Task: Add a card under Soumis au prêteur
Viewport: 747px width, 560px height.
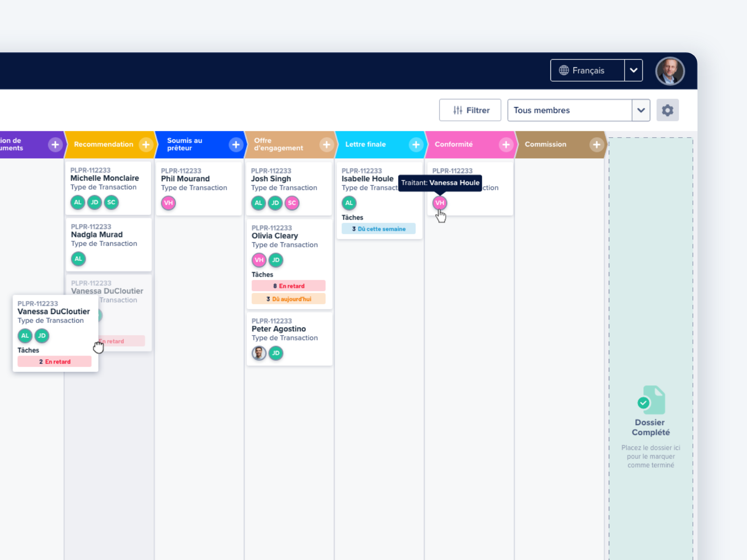Action: coord(236,144)
